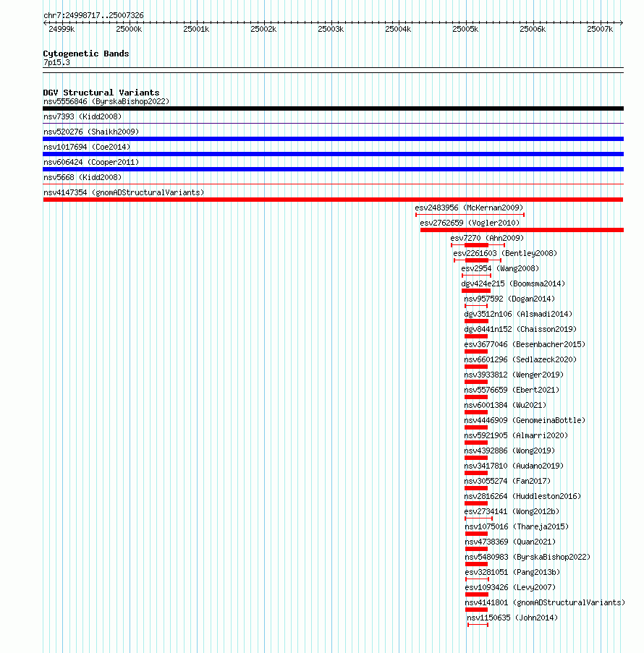The height and width of the screenshot is (653, 644).
Task: Click the esv2261603 (Bentley2008) label
Action: [505, 253]
